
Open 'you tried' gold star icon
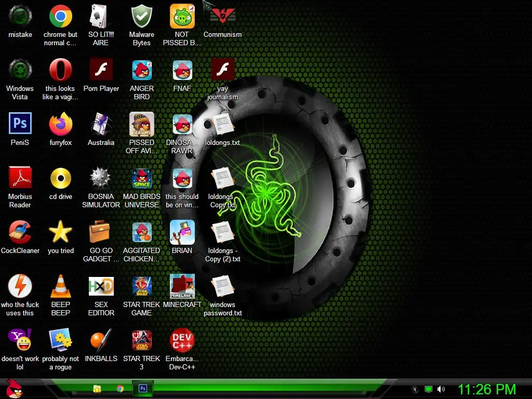click(x=60, y=232)
